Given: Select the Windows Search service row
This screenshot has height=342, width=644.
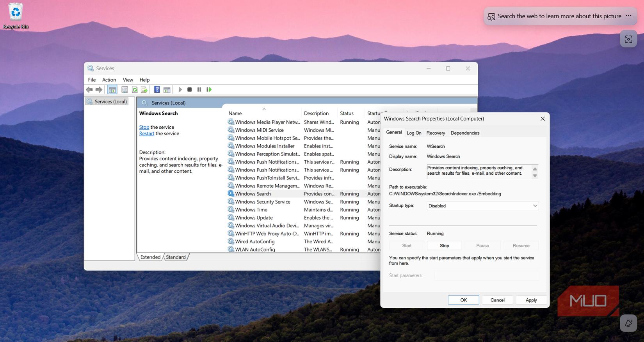Looking at the screenshot, I should click(303, 194).
